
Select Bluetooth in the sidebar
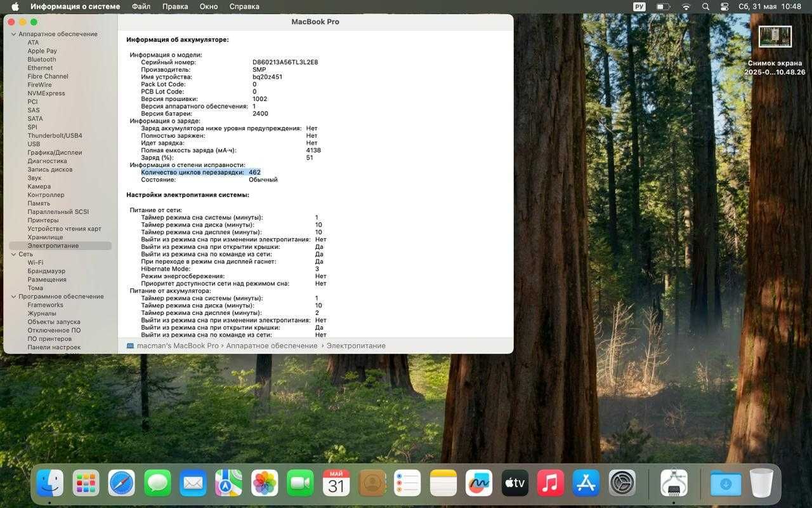tap(42, 60)
